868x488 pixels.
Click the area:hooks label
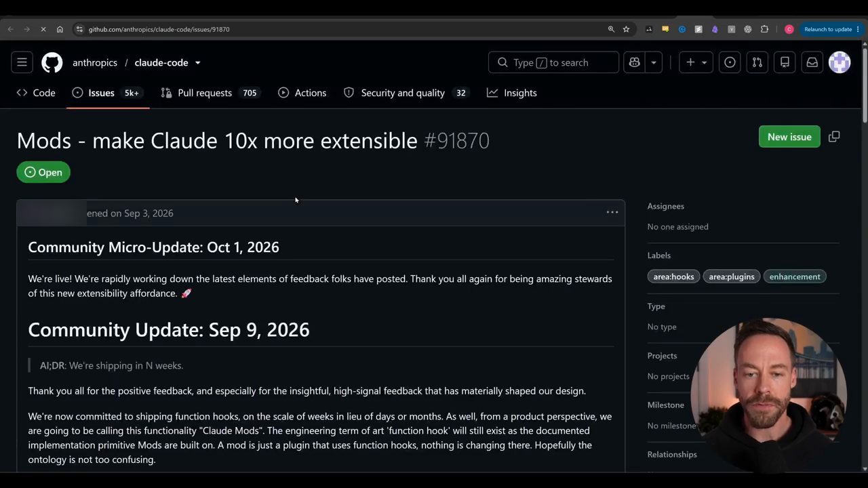click(x=673, y=277)
